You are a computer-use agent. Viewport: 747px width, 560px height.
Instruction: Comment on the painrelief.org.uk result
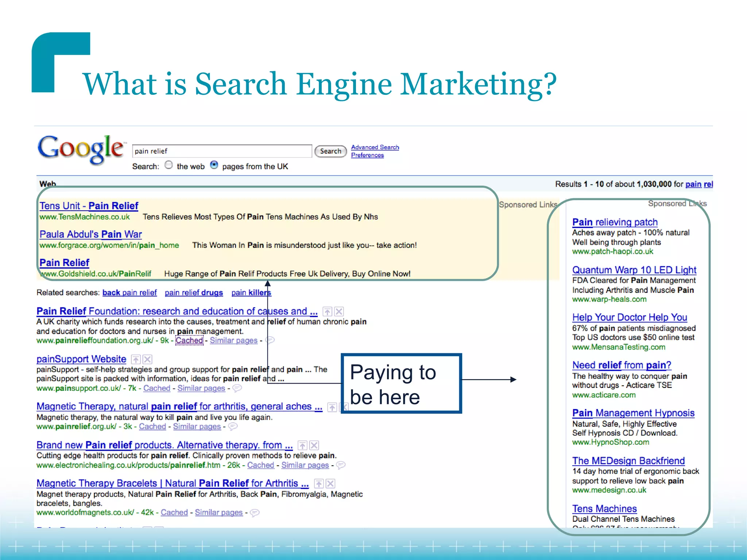(x=233, y=427)
